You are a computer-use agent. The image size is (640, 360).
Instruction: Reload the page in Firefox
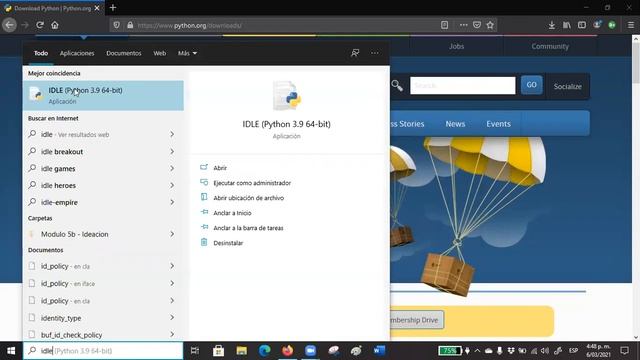click(40, 25)
